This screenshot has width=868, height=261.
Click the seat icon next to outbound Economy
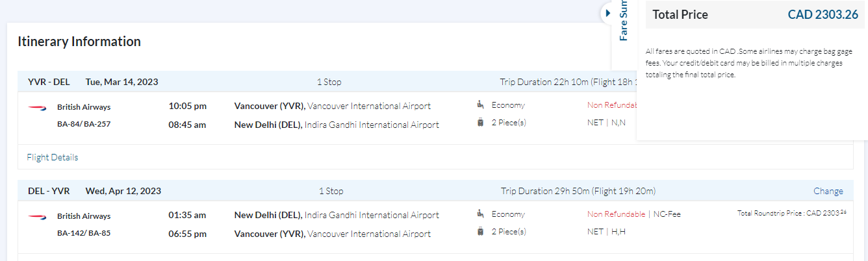480,105
